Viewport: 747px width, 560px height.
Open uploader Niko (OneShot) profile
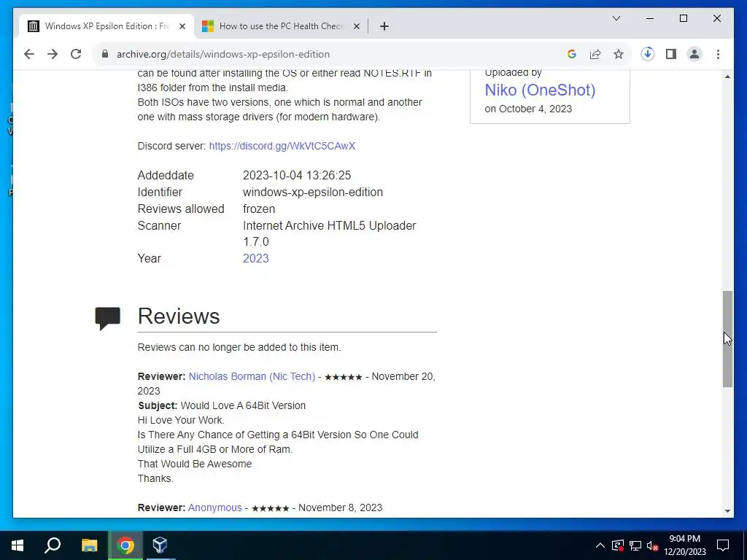pyautogui.click(x=540, y=90)
